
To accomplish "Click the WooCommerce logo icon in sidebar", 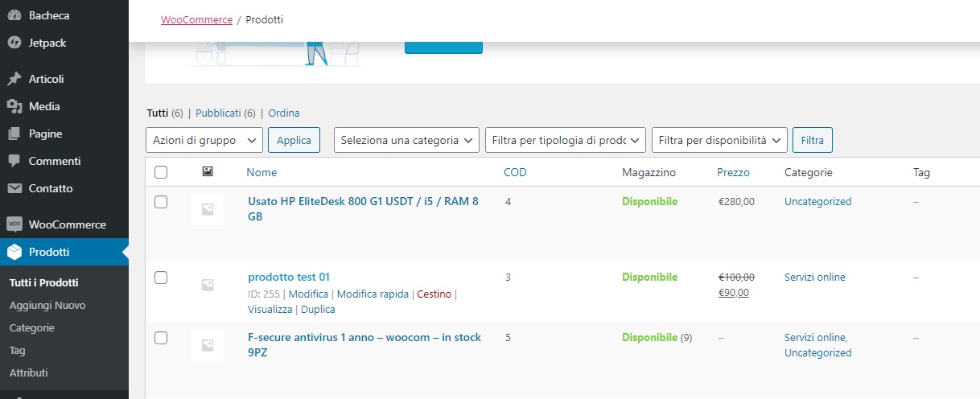I will [x=14, y=224].
